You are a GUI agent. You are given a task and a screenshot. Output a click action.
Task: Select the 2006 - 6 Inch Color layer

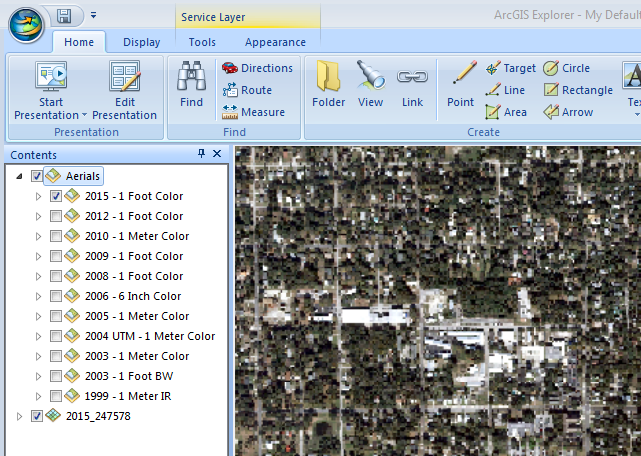click(133, 296)
